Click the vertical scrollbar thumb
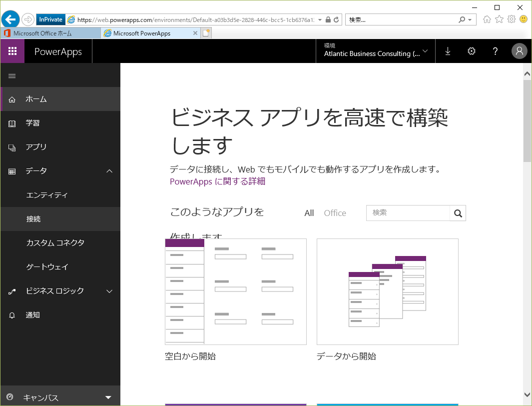The image size is (532, 406). (527, 121)
